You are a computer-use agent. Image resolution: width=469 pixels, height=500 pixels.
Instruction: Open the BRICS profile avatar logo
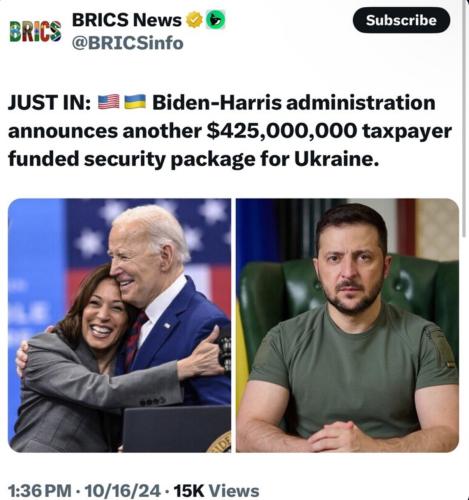click(35, 32)
